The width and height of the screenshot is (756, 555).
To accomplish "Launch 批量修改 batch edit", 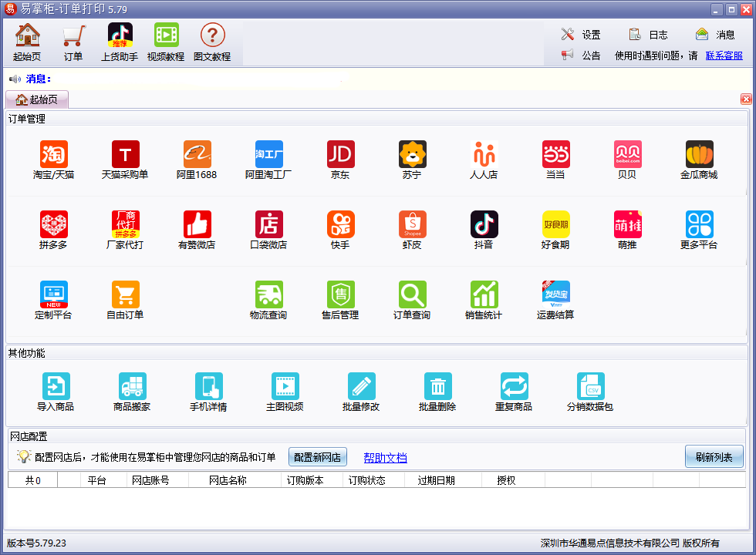I will 362,392.
